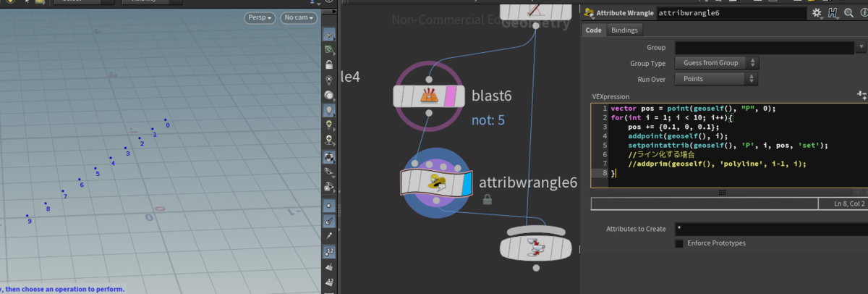
Task: Toggle the display points marker icon
Action: 329,206
